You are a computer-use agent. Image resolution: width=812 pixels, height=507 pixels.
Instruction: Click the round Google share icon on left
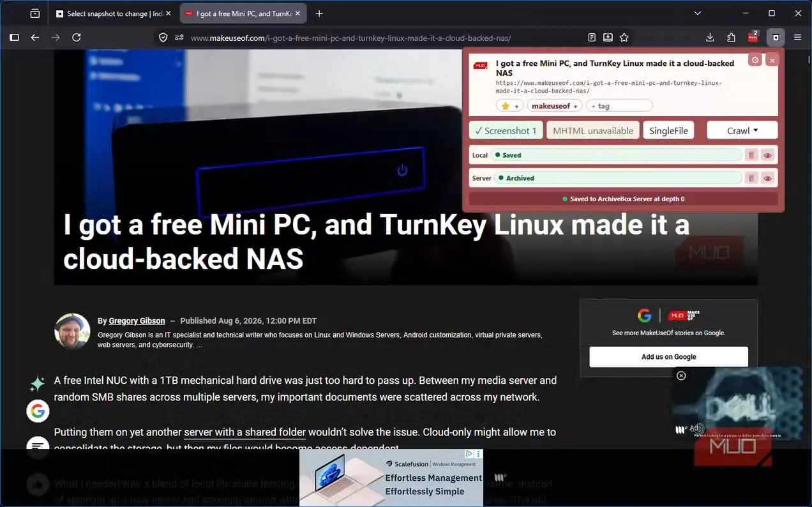pyautogui.click(x=38, y=412)
